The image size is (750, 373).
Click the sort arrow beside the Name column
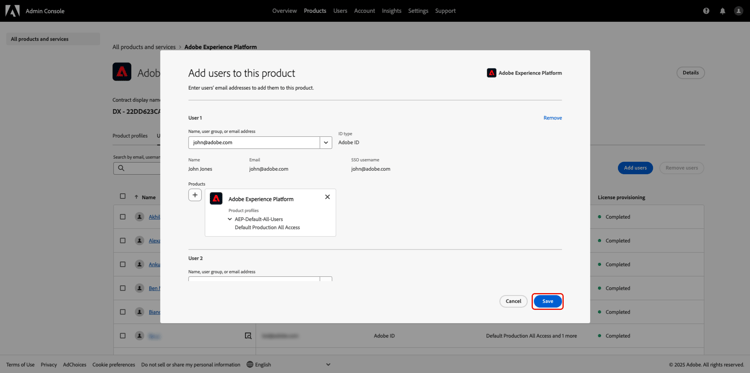pyautogui.click(x=136, y=197)
